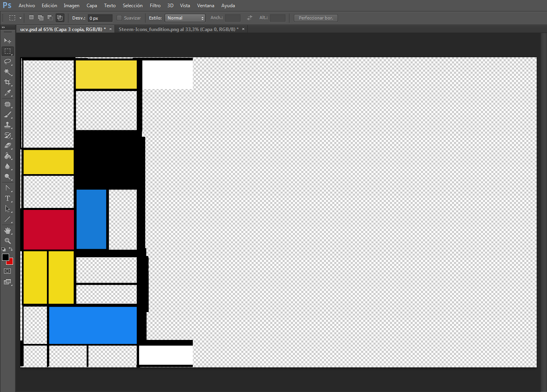Swap foreground and background colors
This screenshot has height=392, width=547.
pos(11,249)
